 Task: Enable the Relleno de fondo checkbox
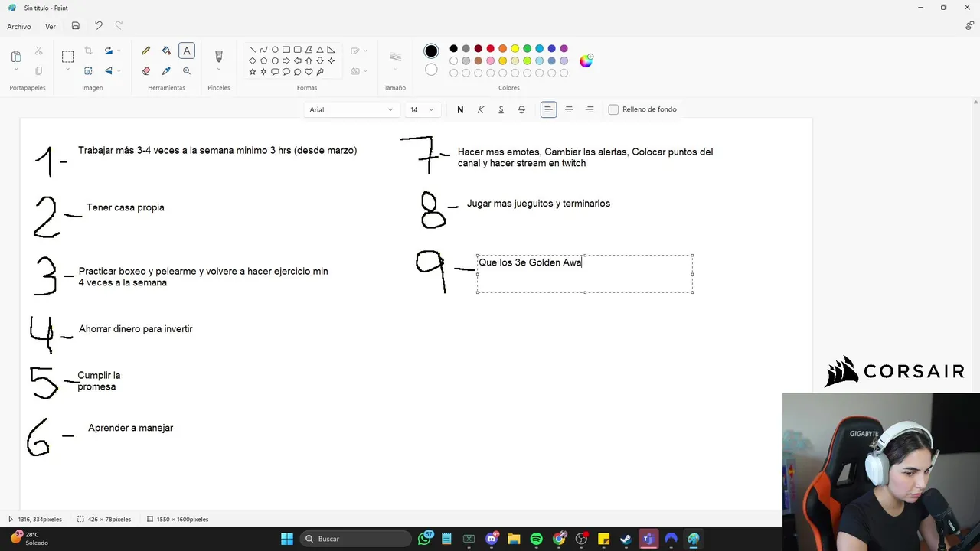click(x=613, y=109)
